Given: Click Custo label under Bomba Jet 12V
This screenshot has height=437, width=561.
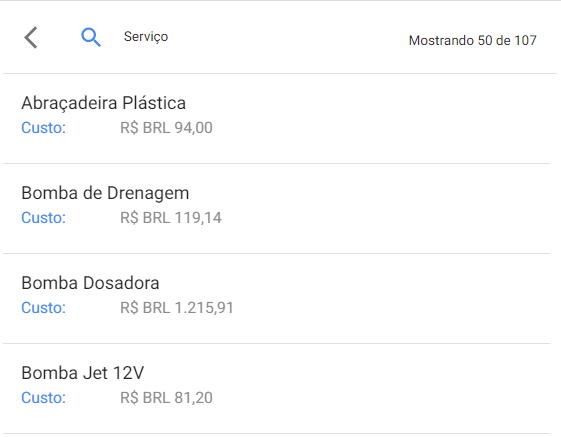Looking at the screenshot, I should point(44,398).
